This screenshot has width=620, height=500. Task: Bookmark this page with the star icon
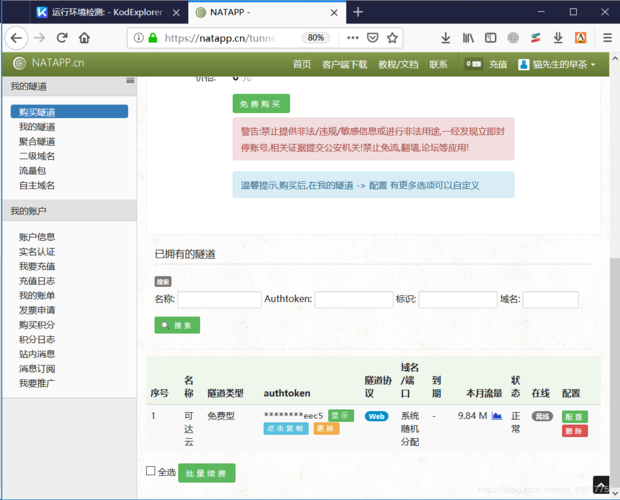[392, 38]
